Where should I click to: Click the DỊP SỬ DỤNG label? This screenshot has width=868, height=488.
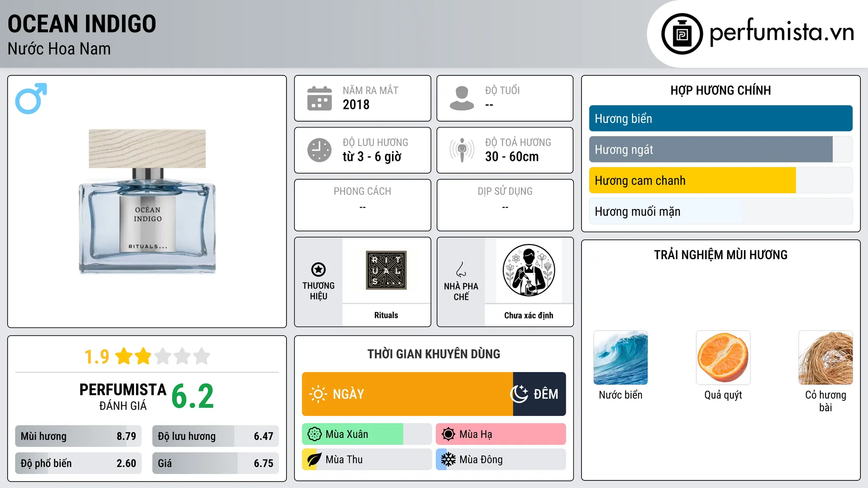pos(505,191)
